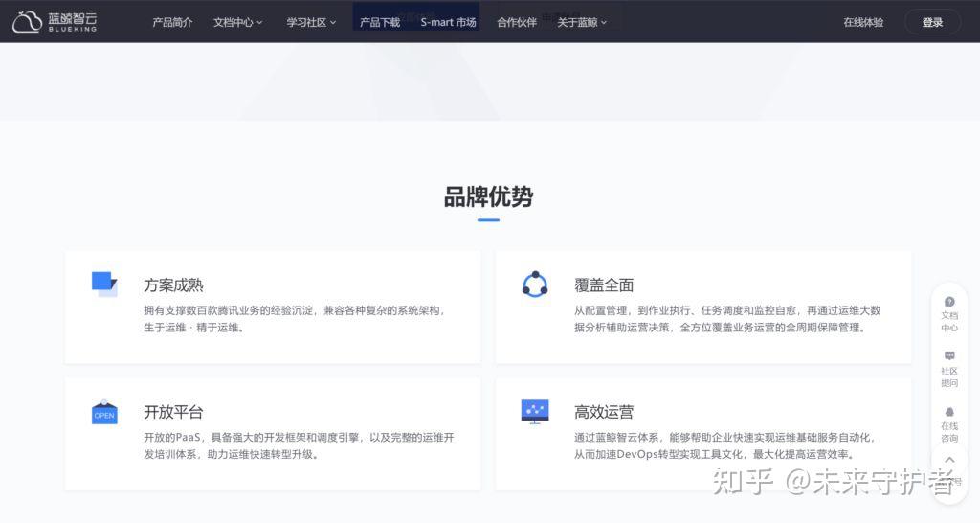Click the 在线体验 link

863,23
